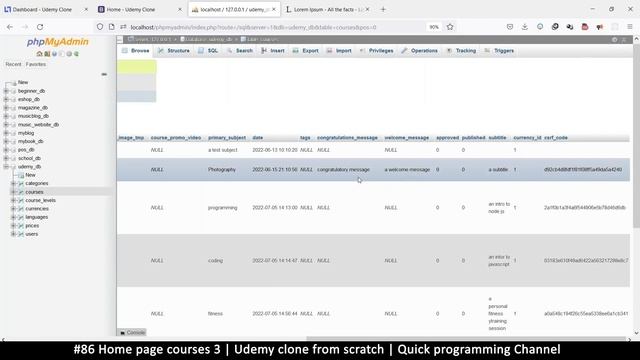Open the Export tab
The width and height of the screenshot is (640, 360).
pos(305,51)
